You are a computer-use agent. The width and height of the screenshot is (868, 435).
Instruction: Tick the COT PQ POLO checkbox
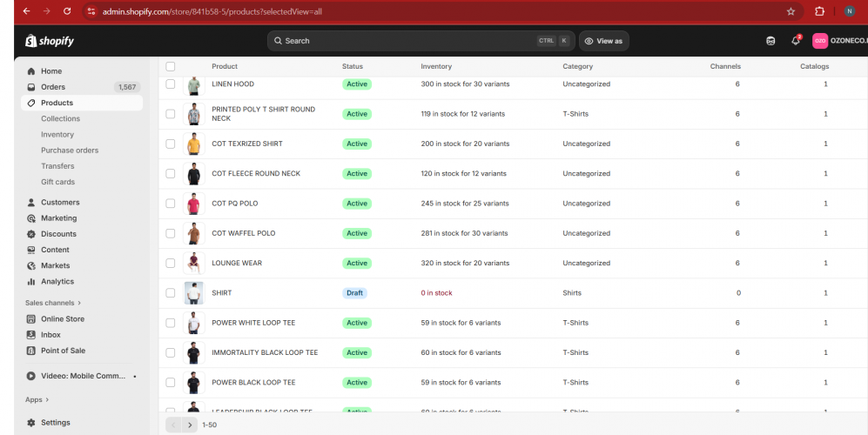171,204
